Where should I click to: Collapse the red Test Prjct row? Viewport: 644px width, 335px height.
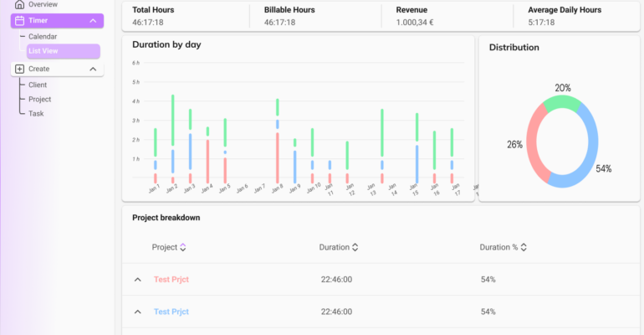coord(138,280)
